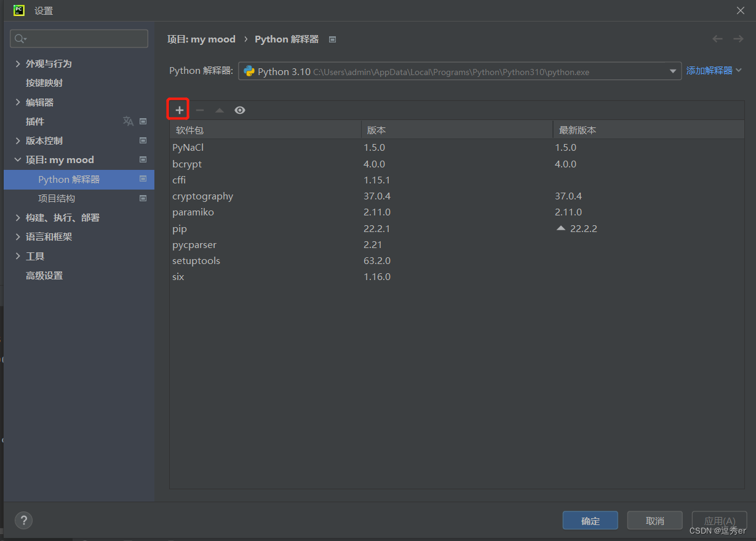Screen dimensions: 756x541
Task: Click version 63.2.0 of setuptools
Action: click(x=377, y=261)
